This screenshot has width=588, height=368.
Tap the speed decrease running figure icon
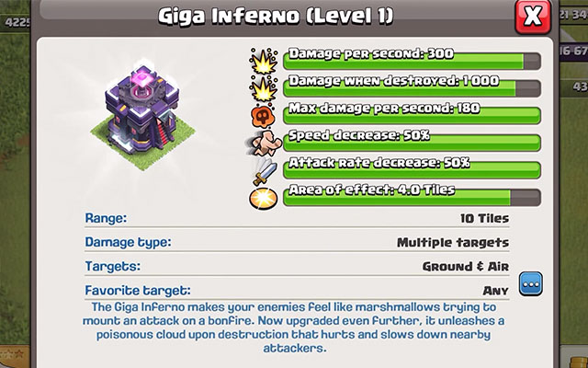click(263, 144)
